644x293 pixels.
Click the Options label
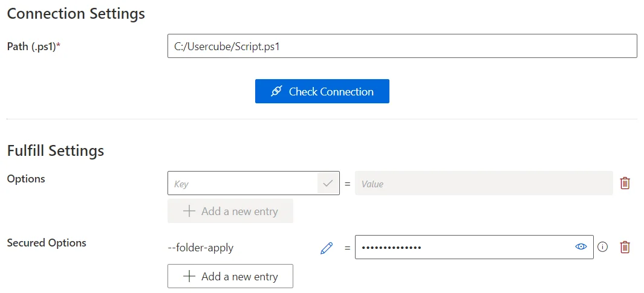[26, 179]
